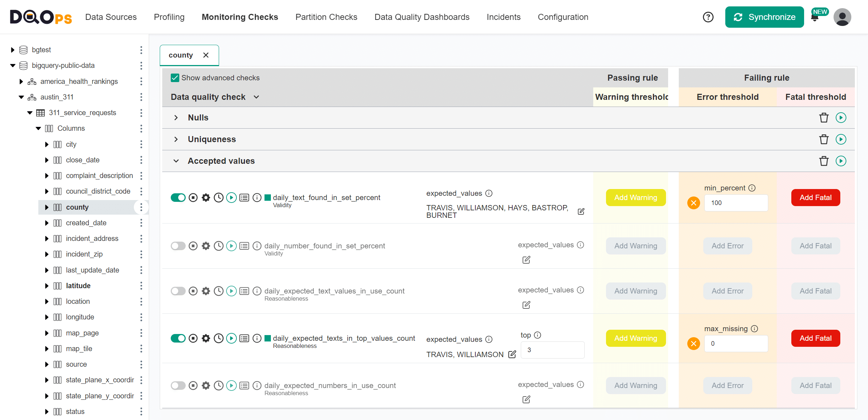Collapse the Accepted values category
Image resolution: width=868 pixels, height=420 pixels.
coord(176,161)
